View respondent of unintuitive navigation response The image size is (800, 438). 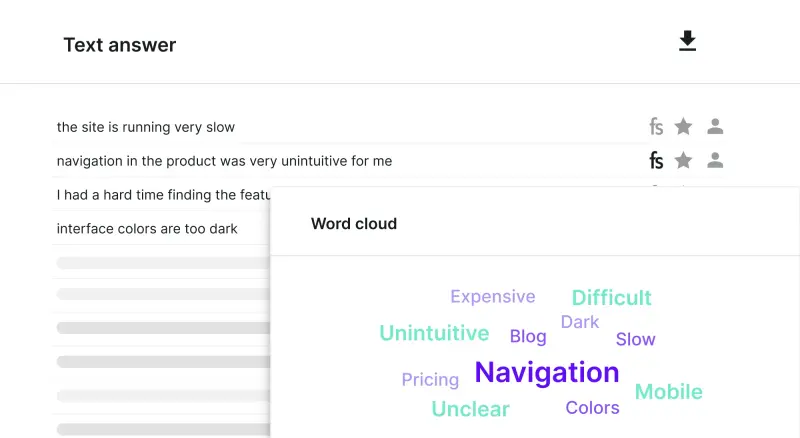[x=715, y=160]
